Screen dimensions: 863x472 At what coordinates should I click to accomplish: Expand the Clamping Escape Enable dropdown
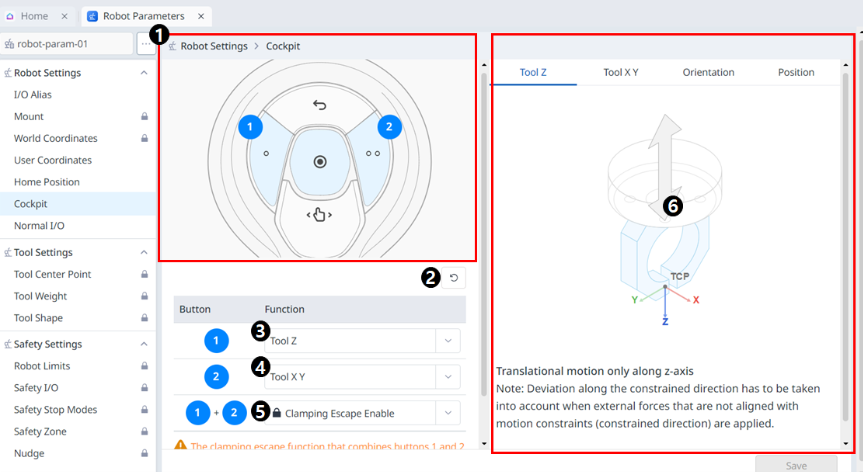pyautogui.click(x=448, y=413)
